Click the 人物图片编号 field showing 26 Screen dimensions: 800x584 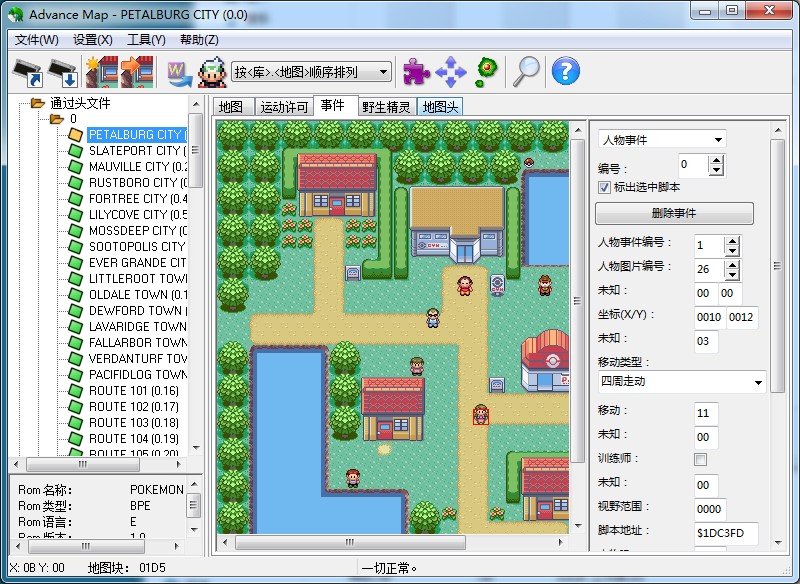710,269
